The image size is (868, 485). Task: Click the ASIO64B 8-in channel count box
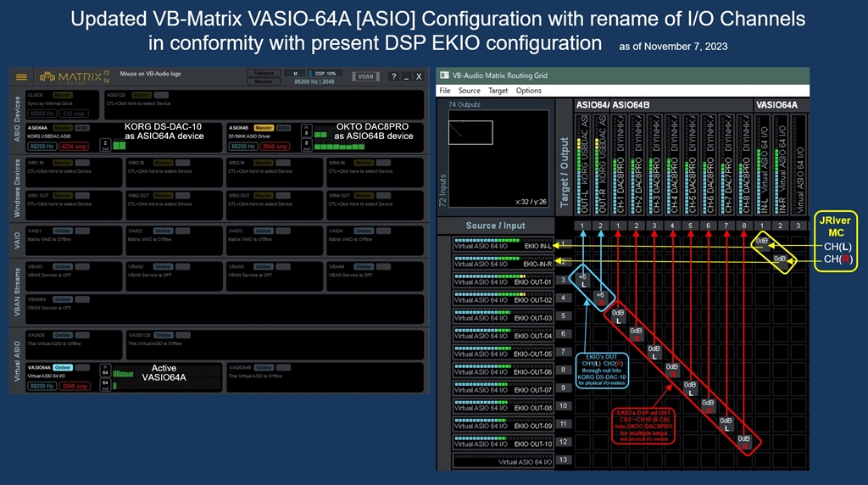click(x=306, y=130)
